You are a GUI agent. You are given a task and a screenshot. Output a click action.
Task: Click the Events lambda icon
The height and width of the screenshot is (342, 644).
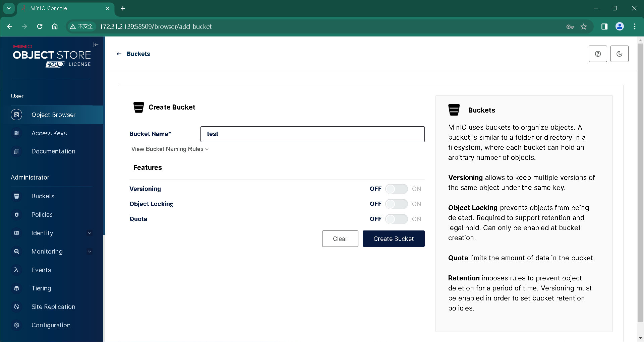click(x=16, y=270)
